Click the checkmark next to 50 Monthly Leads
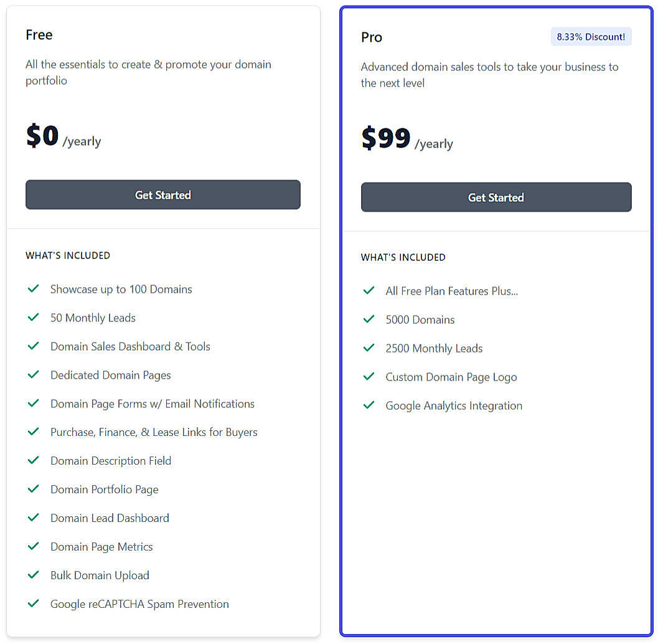 (x=34, y=317)
